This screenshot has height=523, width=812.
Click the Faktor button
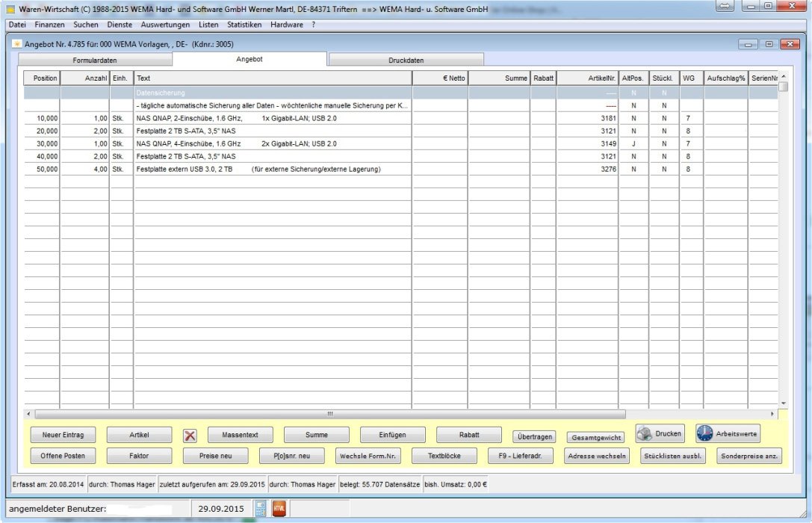point(139,456)
